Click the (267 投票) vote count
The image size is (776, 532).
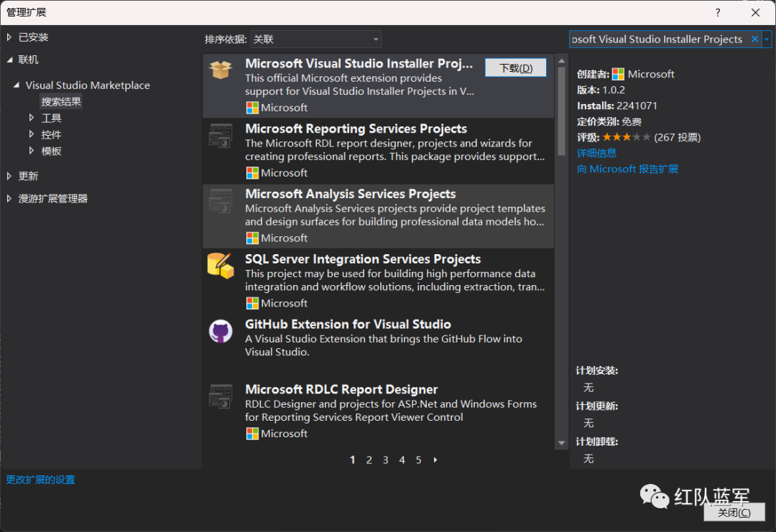[678, 137]
